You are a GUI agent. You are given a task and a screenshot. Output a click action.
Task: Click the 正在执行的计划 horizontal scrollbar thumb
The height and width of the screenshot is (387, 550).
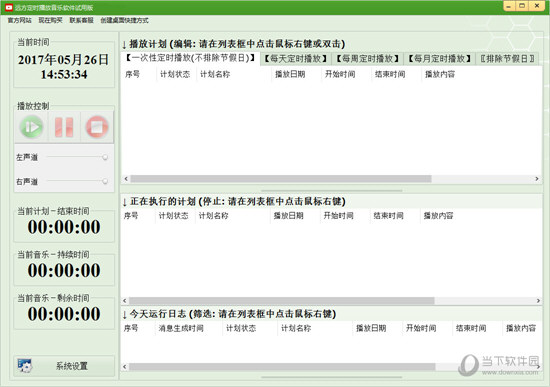(x=282, y=301)
